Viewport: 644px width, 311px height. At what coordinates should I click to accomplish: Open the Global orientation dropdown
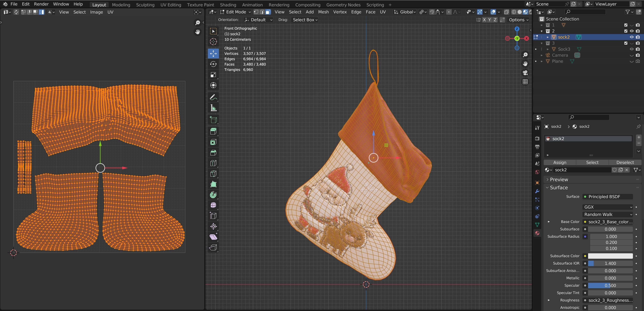tap(405, 12)
